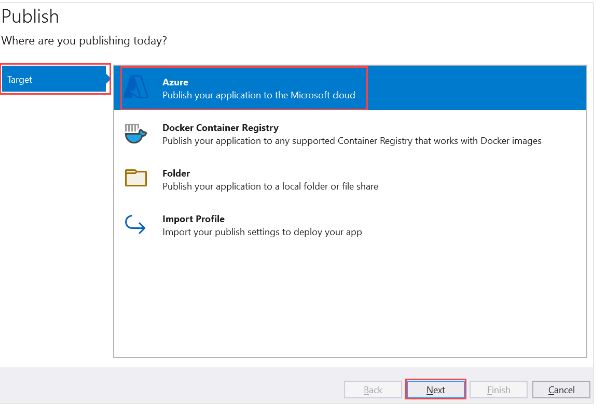Click the Publish dialog heading
This screenshot has width=597, height=405.
pos(30,17)
